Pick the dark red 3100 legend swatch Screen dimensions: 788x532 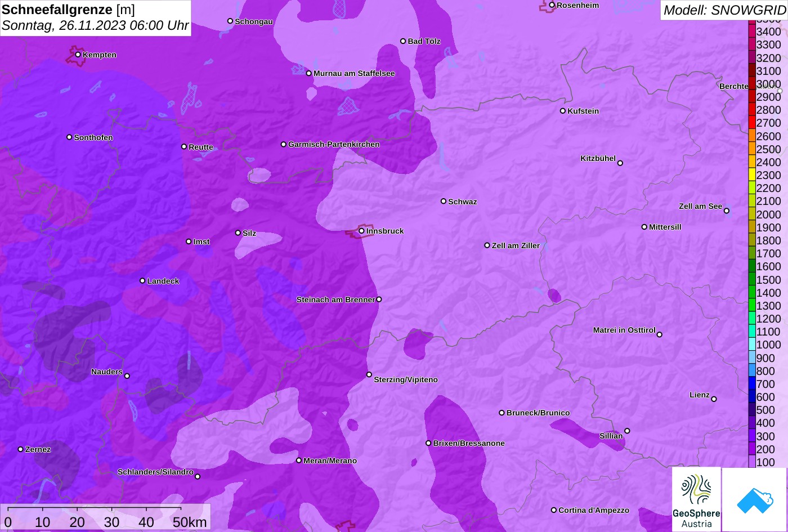752,71
